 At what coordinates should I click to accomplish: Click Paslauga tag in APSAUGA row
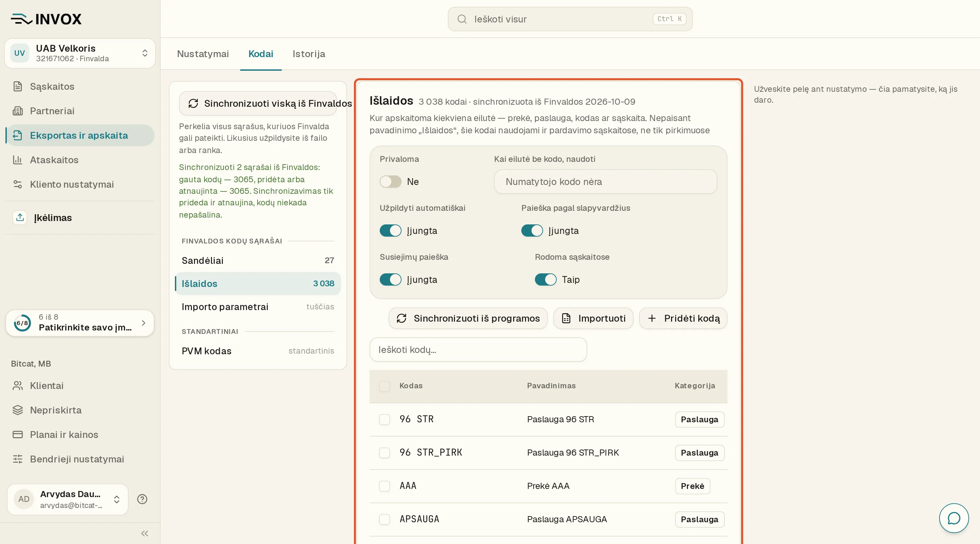699,519
